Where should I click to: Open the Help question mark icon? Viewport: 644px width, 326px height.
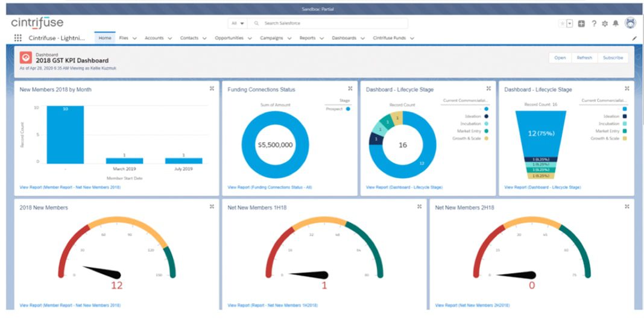(x=594, y=24)
